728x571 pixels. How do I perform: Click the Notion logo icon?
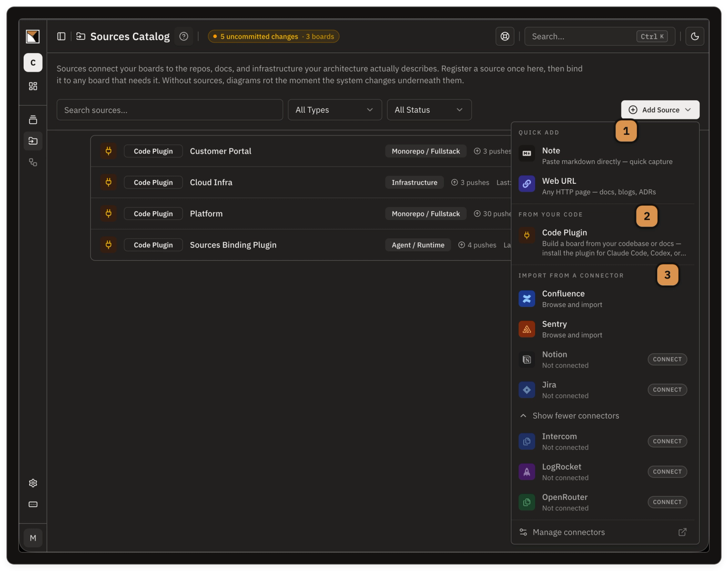point(527,359)
